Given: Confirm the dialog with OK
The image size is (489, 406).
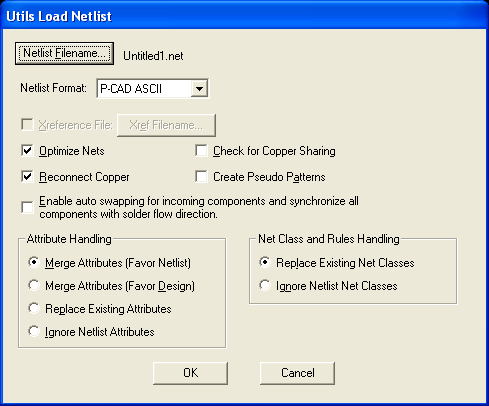Looking at the screenshot, I should pos(191,373).
